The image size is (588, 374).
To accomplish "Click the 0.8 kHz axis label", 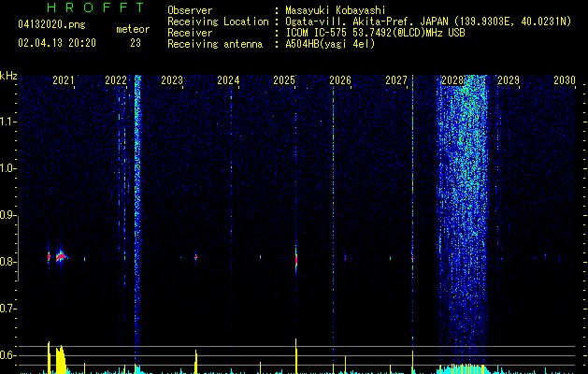I will point(7,262).
